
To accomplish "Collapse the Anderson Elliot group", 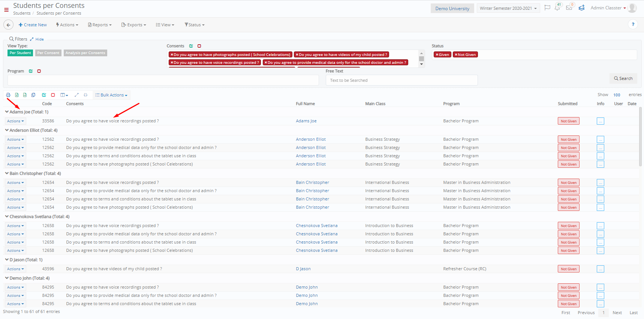I will (7, 130).
